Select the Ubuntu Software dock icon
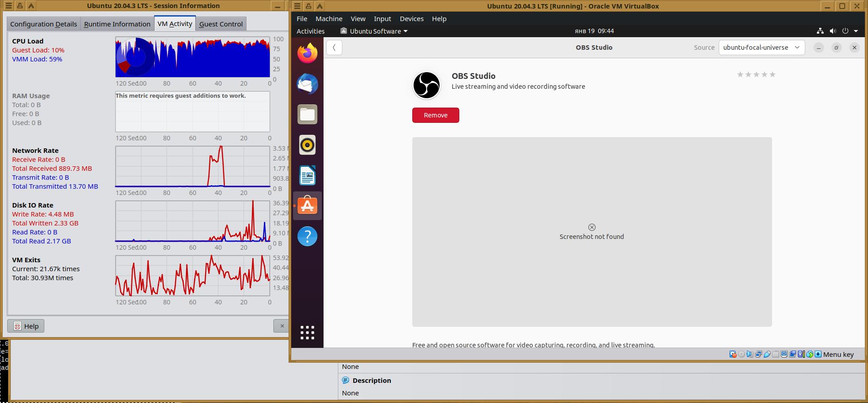 307,206
